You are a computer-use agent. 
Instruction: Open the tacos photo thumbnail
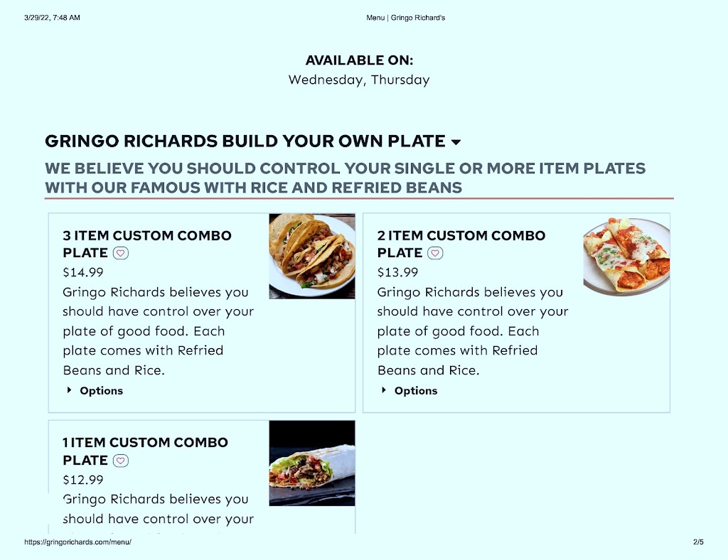pyautogui.click(x=312, y=256)
